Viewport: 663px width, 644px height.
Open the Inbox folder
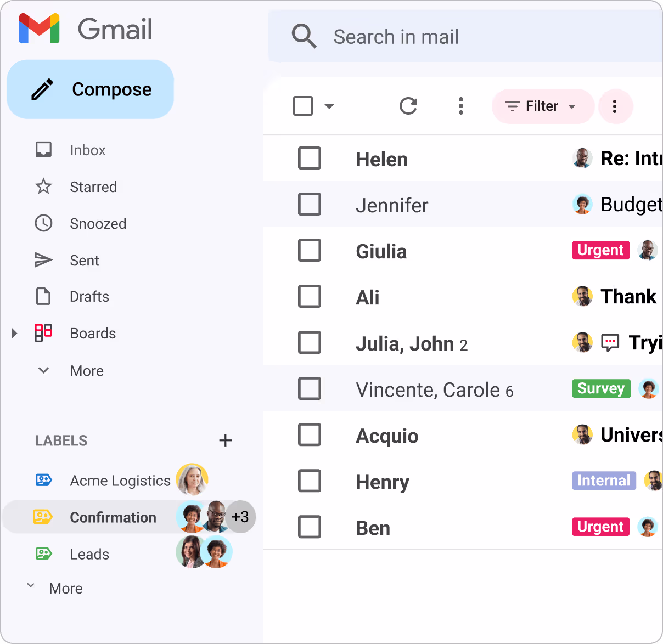(x=88, y=150)
